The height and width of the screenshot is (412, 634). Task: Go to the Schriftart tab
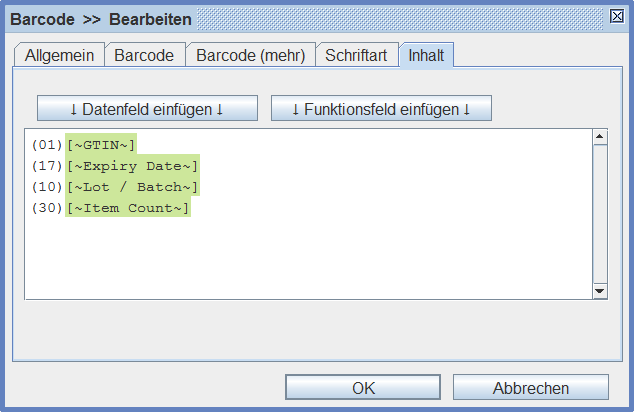point(356,55)
